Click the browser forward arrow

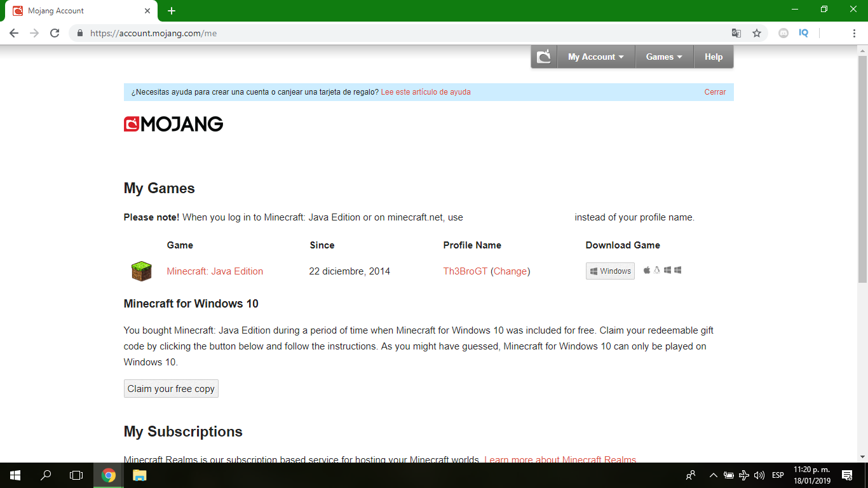pyautogui.click(x=34, y=33)
